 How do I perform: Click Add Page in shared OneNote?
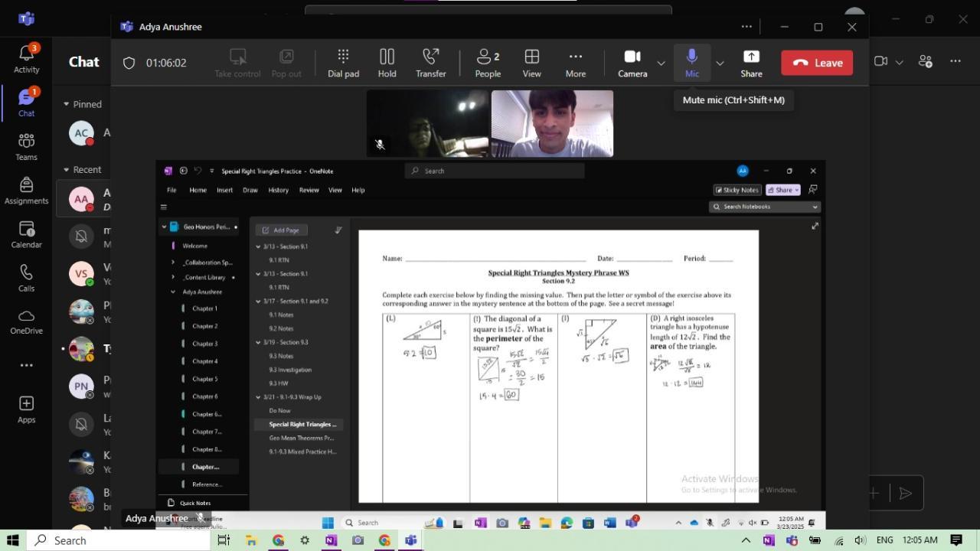(x=281, y=230)
